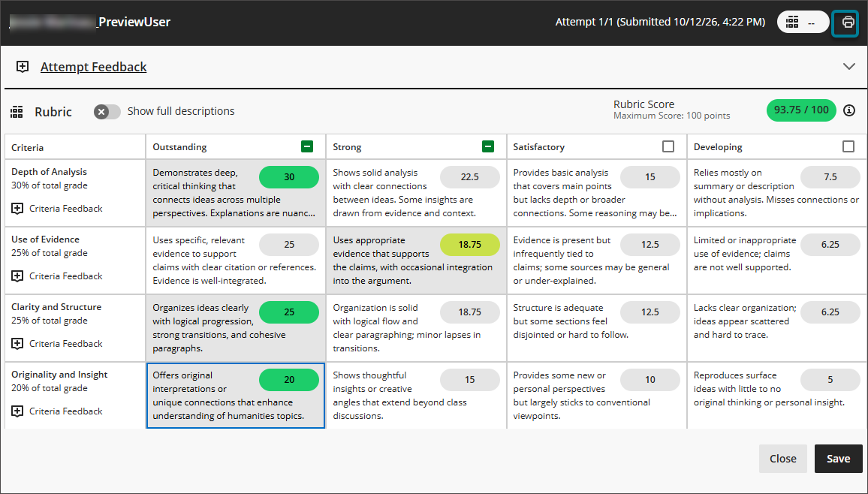The height and width of the screenshot is (494, 868).
Task: Click the Attempt Feedback add-comment icon
Action: coord(22,67)
